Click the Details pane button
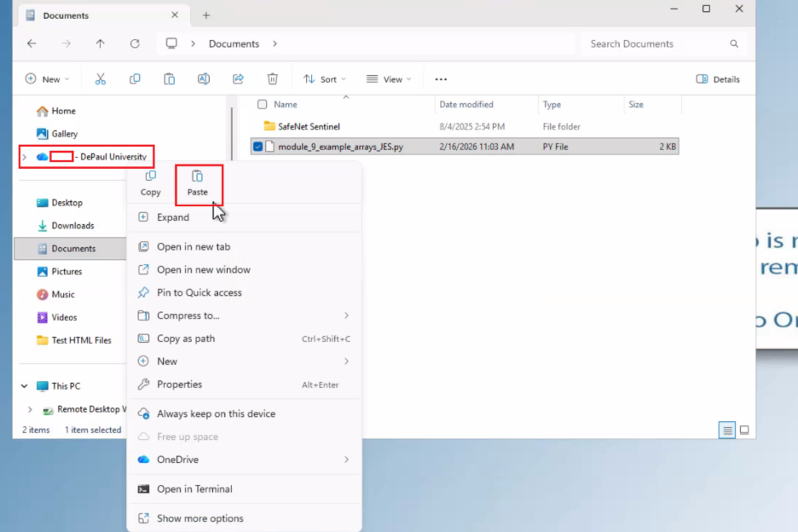This screenshot has width=798, height=532. point(718,79)
